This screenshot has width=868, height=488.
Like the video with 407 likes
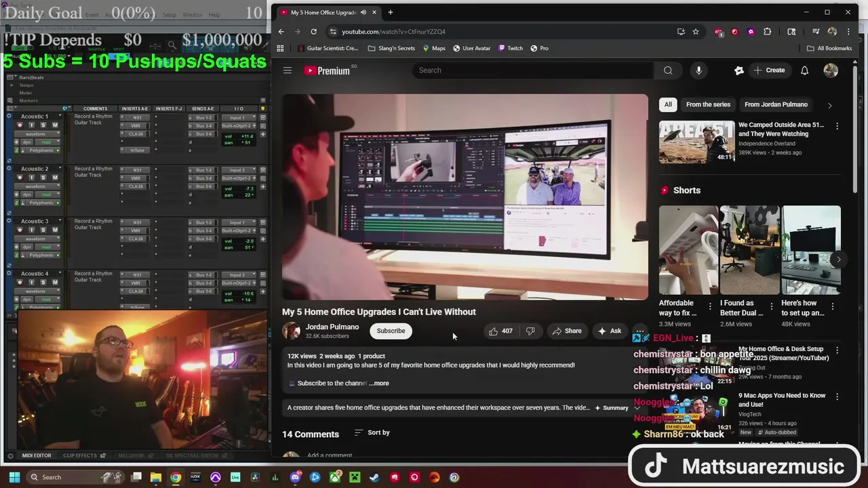point(500,331)
